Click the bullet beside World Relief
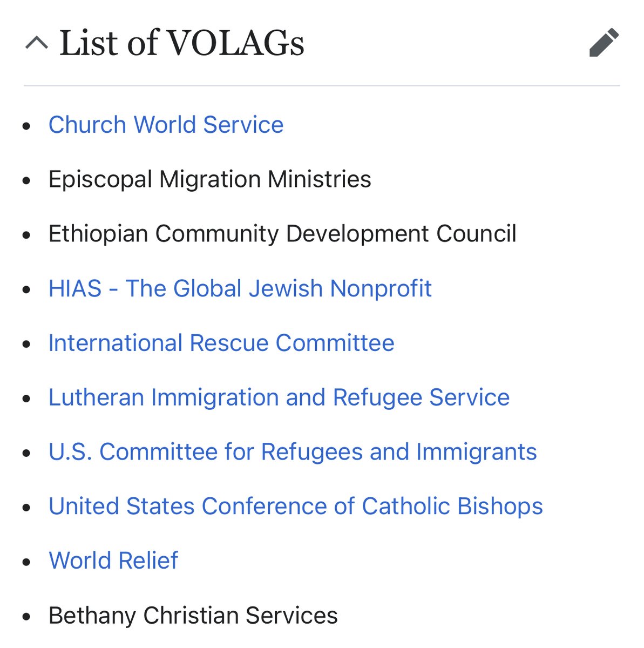 pyautogui.click(x=26, y=562)
